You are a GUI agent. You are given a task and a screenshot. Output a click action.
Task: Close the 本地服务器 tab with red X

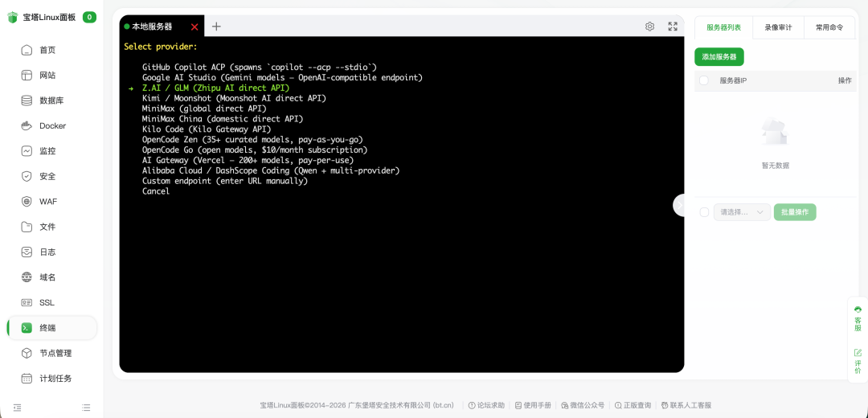pos(194,27)
